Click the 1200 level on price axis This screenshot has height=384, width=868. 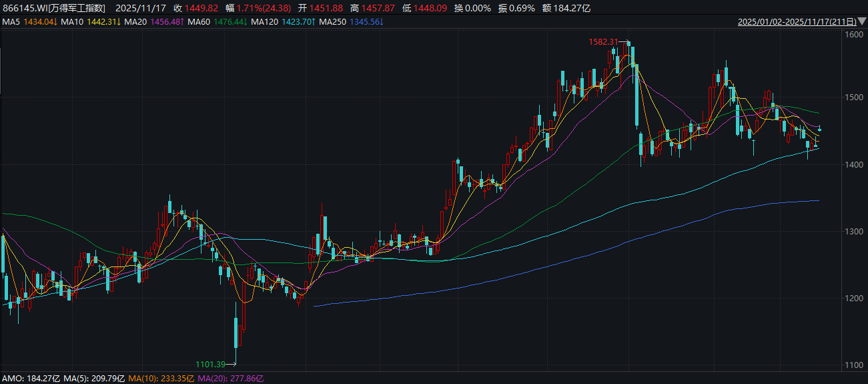[x=854, y=299]
